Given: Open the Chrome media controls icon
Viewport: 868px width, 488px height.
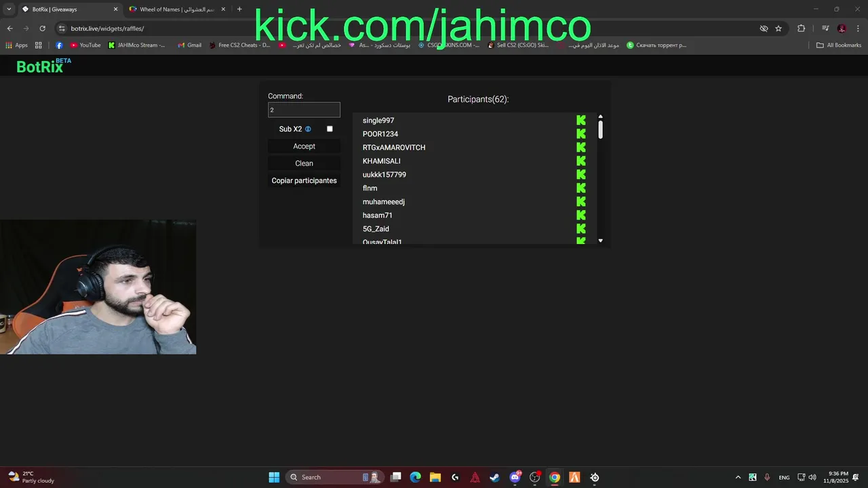Looking at the screenshot, I should coord(825,28).
